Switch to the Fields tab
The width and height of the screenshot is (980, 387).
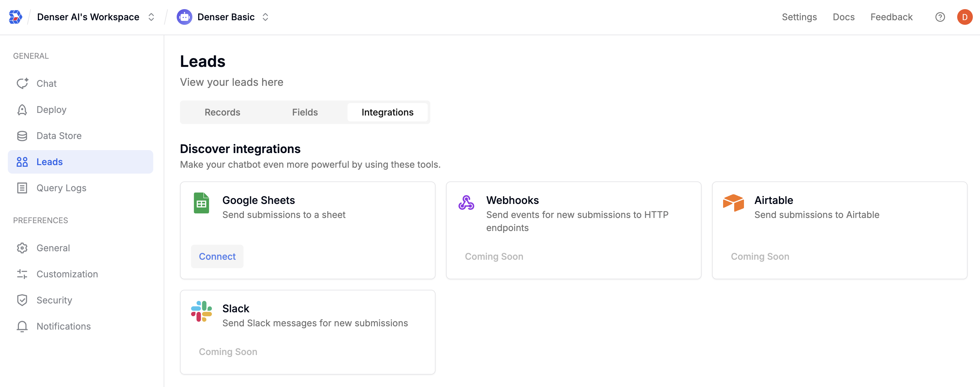click(305, 112)
